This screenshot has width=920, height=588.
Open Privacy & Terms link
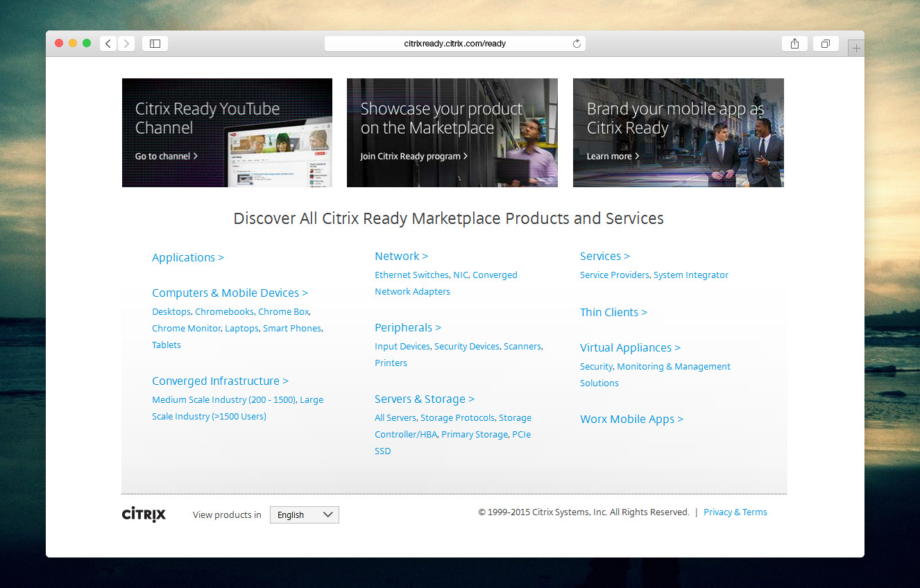click(x=735, y=512)
